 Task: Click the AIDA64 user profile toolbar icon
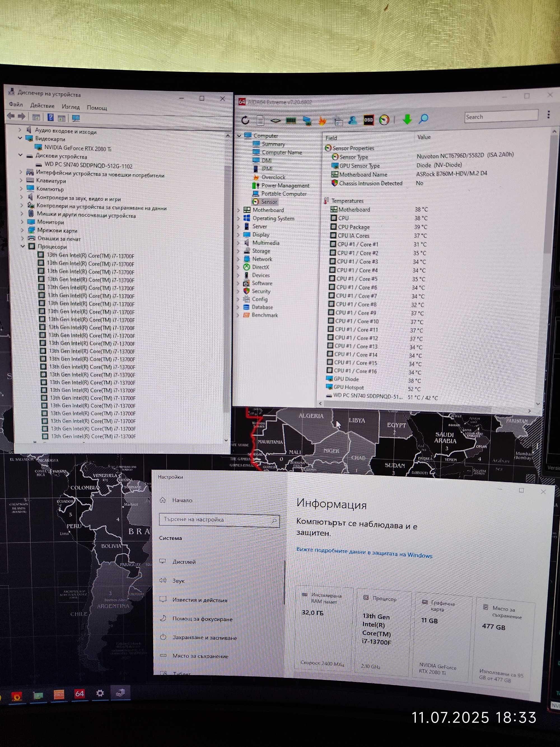(x=353, y=120)
